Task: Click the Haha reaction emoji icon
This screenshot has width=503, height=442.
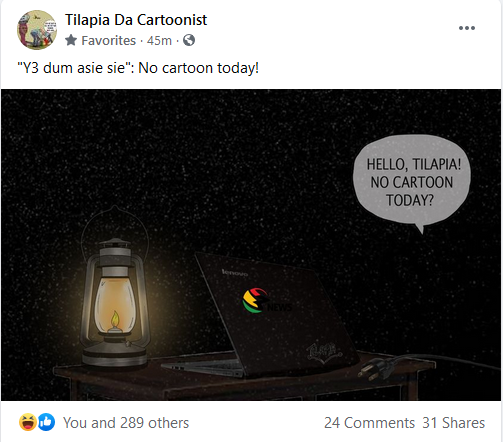Action: pos(28,422)
